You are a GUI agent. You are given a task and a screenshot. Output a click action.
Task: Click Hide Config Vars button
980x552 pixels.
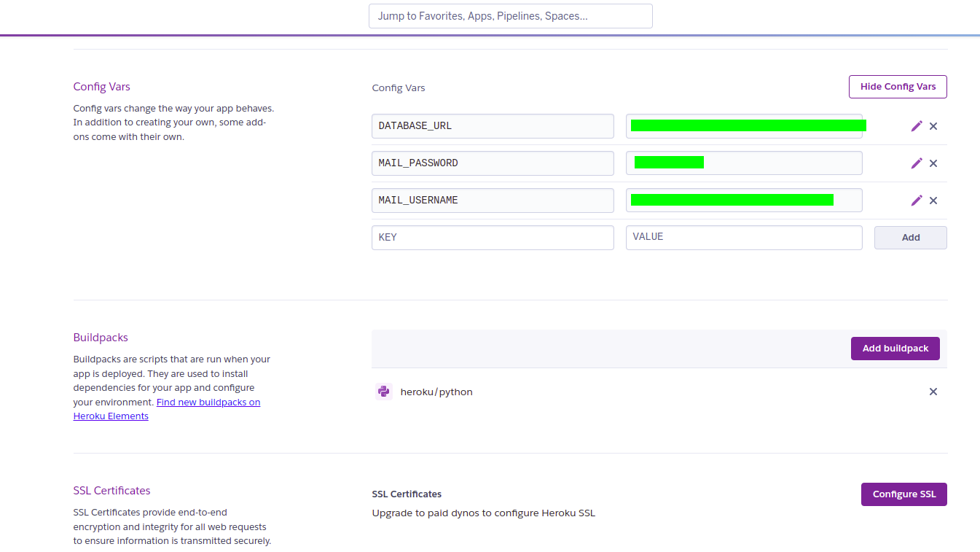[x=898, y=86]
